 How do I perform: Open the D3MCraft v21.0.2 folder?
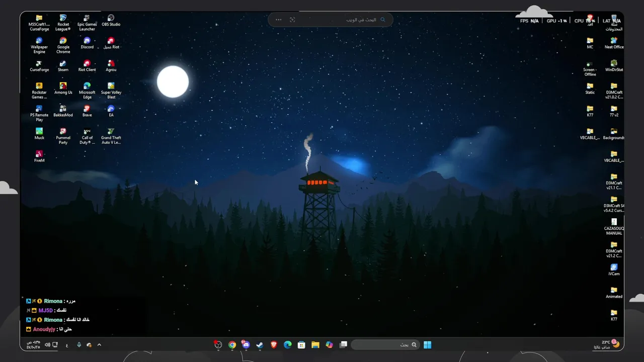[614, 90]
